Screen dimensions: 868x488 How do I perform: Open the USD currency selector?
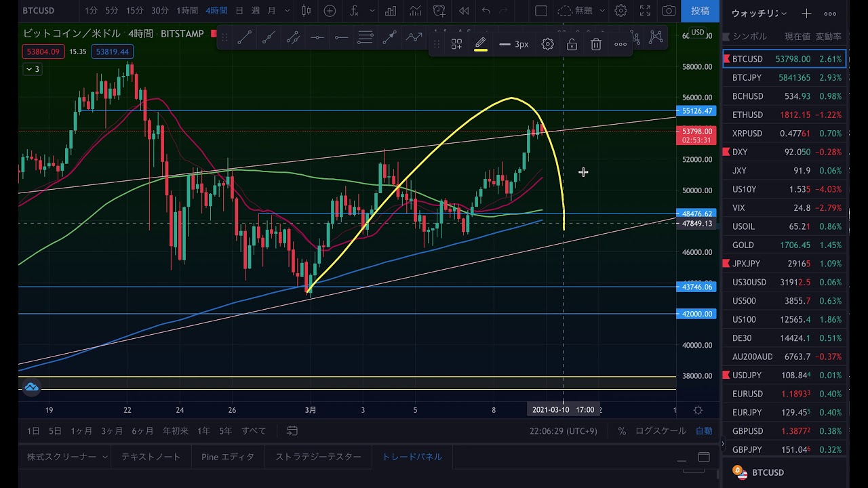click(x=697, y=33)
